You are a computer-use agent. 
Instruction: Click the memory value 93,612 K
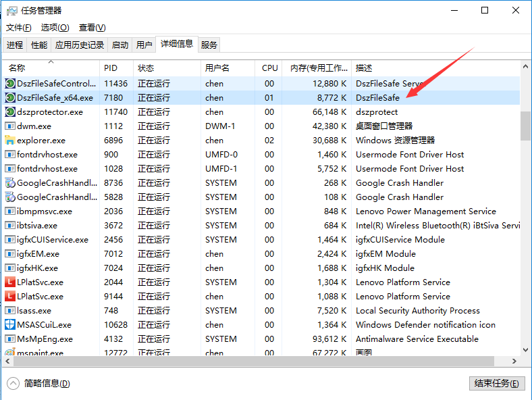tap(329, 339)
